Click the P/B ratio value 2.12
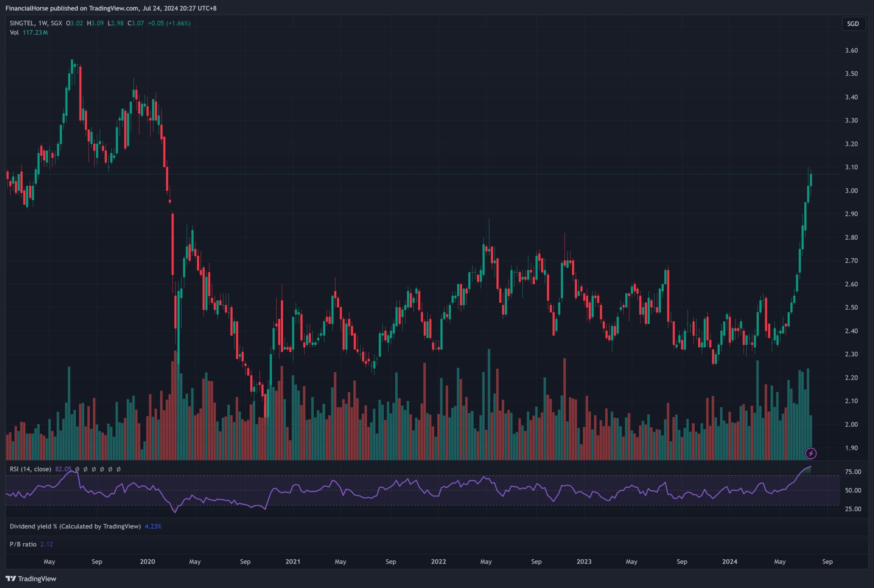Viewport: 874px width, 588px height. [46, 545]
